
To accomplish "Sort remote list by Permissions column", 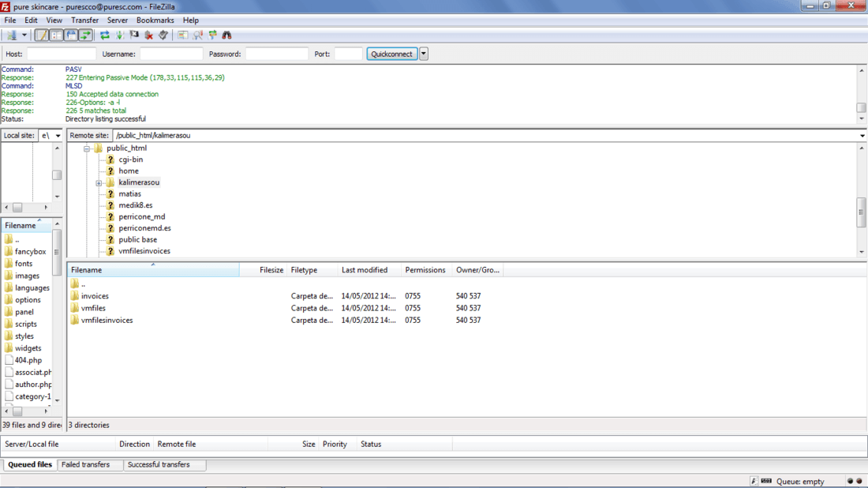I will (x=426, y=270).
